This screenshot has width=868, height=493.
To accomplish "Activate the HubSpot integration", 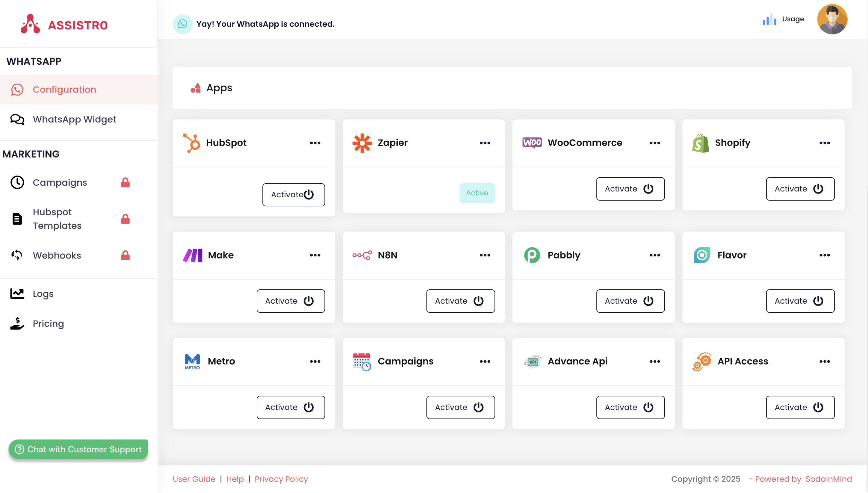I will 293,194.
